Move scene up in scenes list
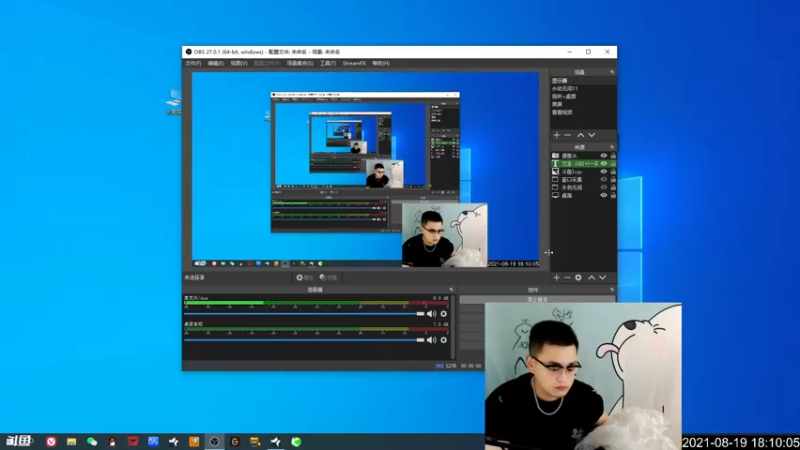Image resolution: width=800 pixels, height=450 pixels. click(x=581, y=135)
